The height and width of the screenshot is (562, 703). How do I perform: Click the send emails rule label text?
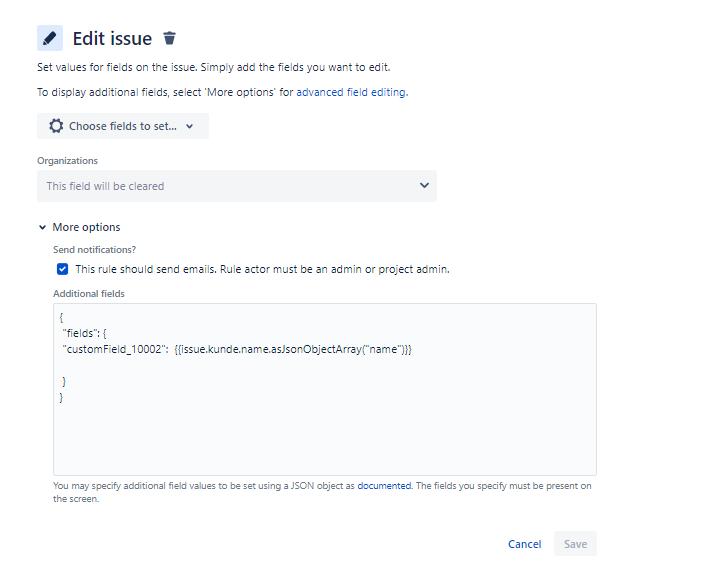coord(262,269)
